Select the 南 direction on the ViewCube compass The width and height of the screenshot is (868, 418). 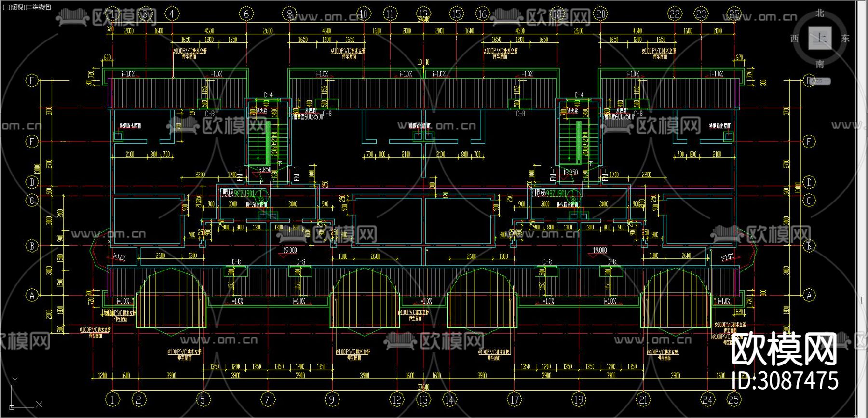(820, 64)
